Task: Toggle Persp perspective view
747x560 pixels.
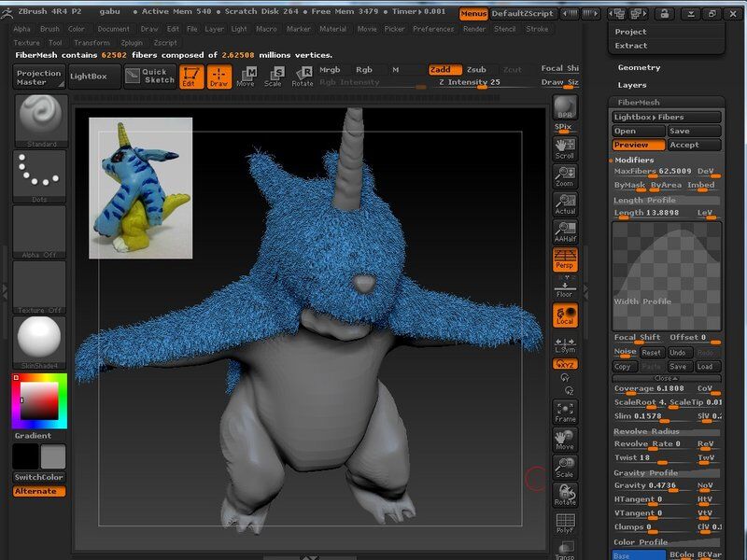Action: (565, 259)
